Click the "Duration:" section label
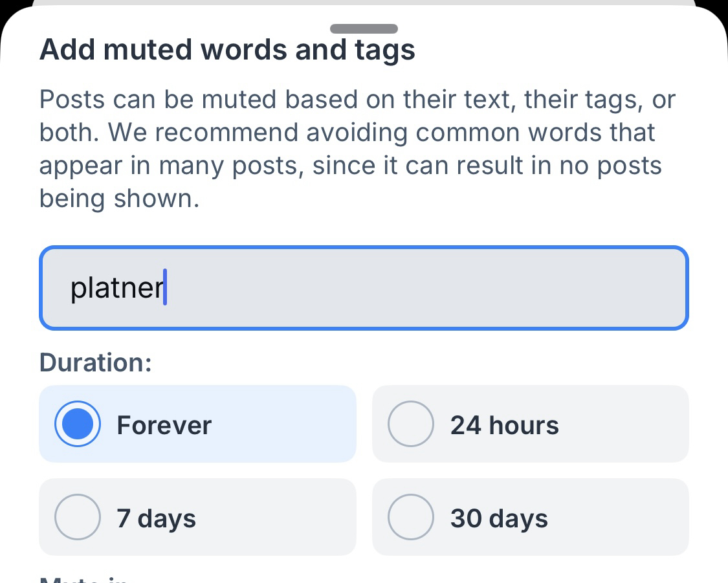 [96, 362]
